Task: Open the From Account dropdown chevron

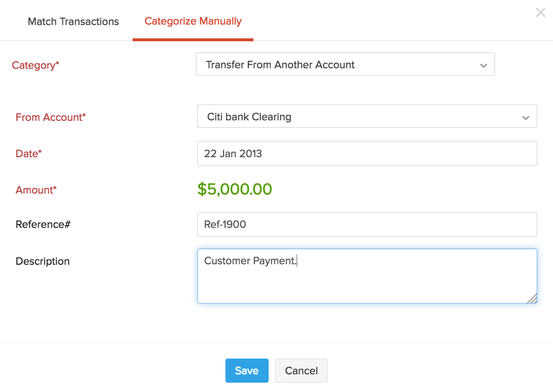Action: point(525,116)
